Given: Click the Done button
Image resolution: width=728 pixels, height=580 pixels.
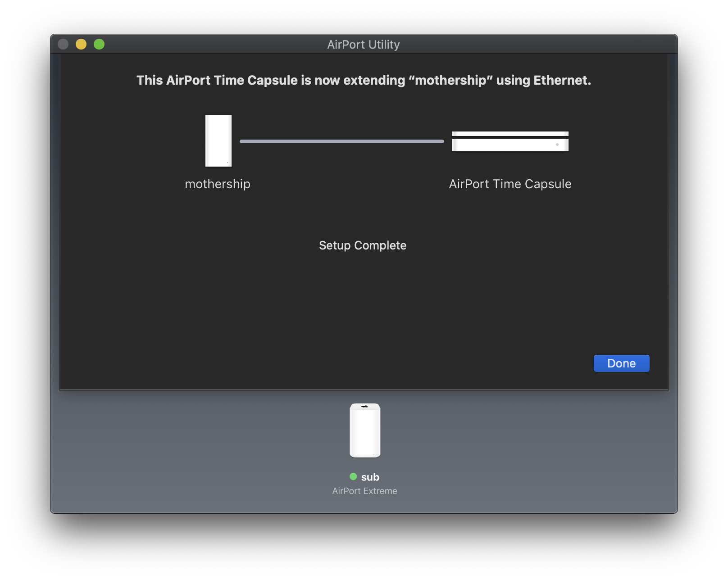Looking at the screenshot, I should click(x=621, y=363).
